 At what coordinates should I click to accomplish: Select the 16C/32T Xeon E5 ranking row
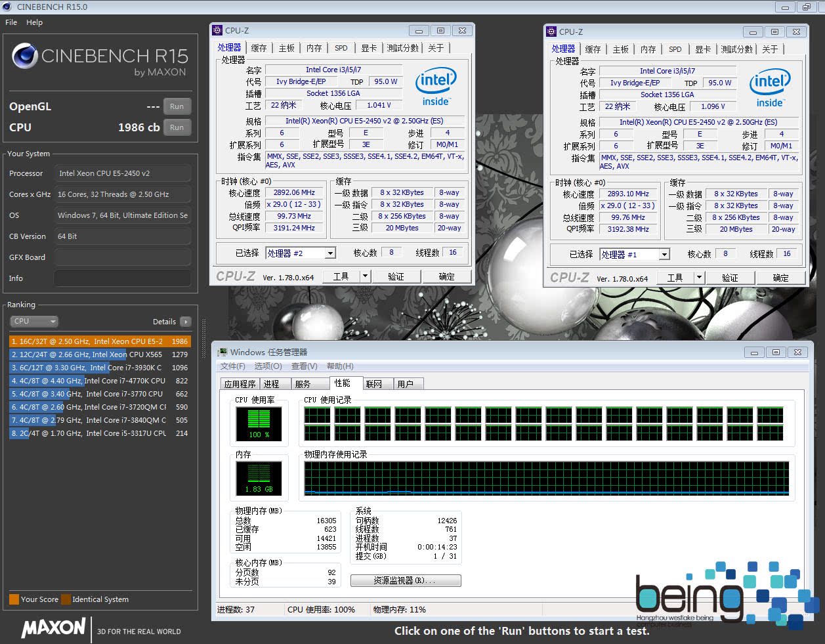100,341
